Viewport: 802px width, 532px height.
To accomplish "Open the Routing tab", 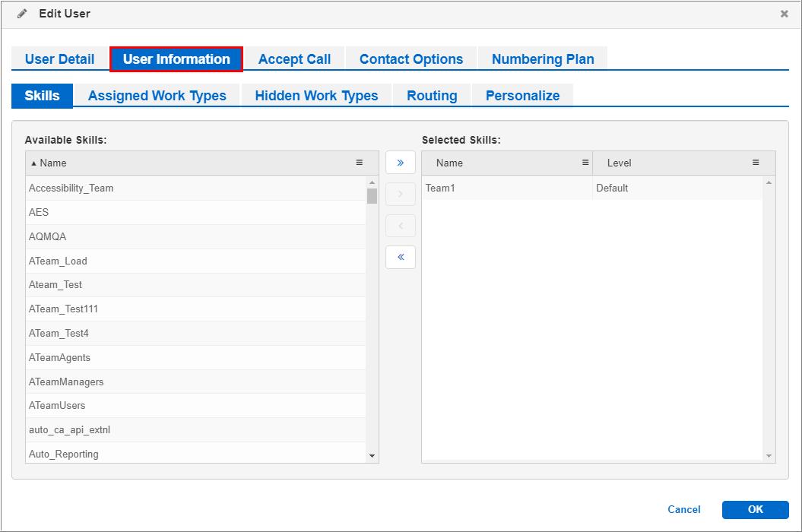I will pyautogui.click(x=431, y=95).
